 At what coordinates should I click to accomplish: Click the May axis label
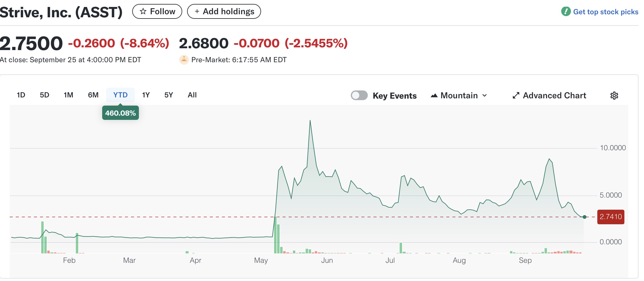[x=261, y=260]
